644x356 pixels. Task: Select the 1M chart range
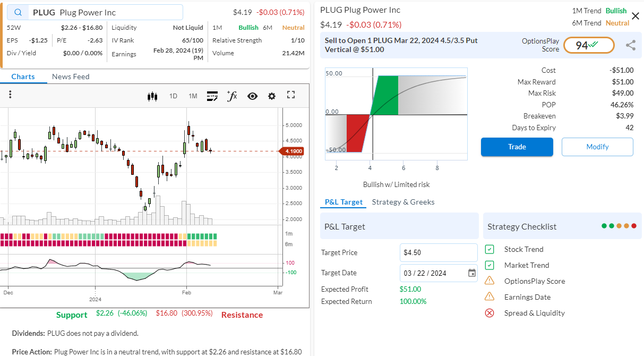point(193,96)
